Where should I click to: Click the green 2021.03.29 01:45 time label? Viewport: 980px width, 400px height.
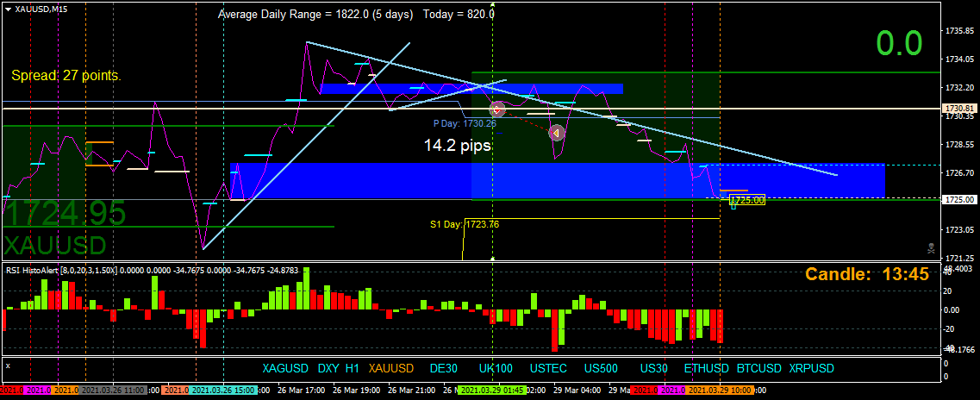(x=492, y=391)
